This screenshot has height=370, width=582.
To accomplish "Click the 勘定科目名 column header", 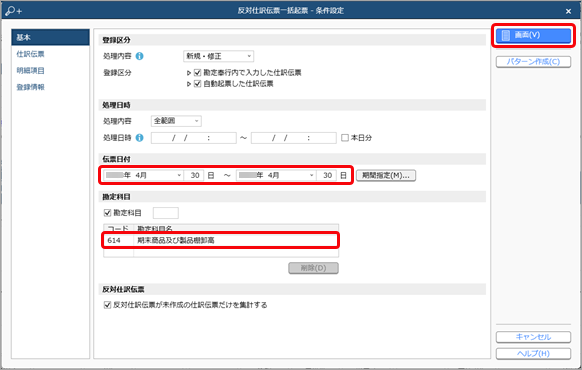I will point(236,228).
